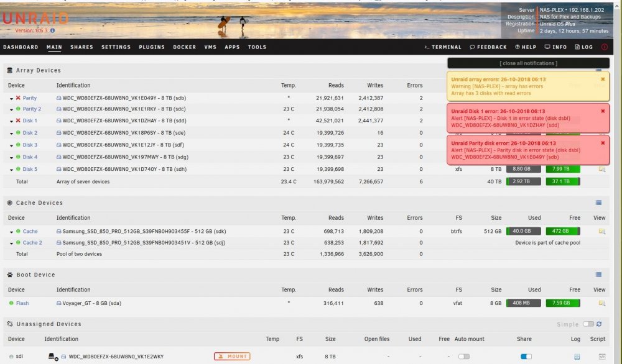622x364 pixels.
Task: Expand the Disk 3 dropdown arrow
Action: pyautogui.click(x=11, y=145)
